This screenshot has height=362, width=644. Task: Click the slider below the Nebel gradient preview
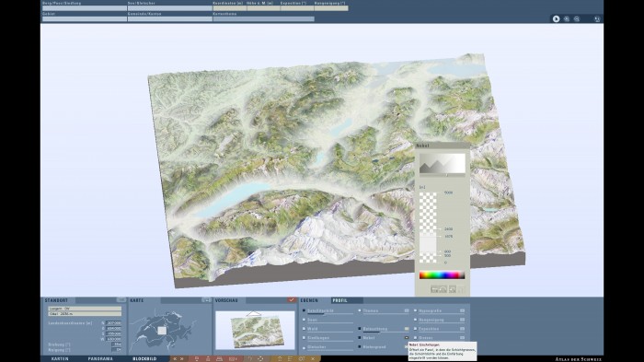[442, 175]
